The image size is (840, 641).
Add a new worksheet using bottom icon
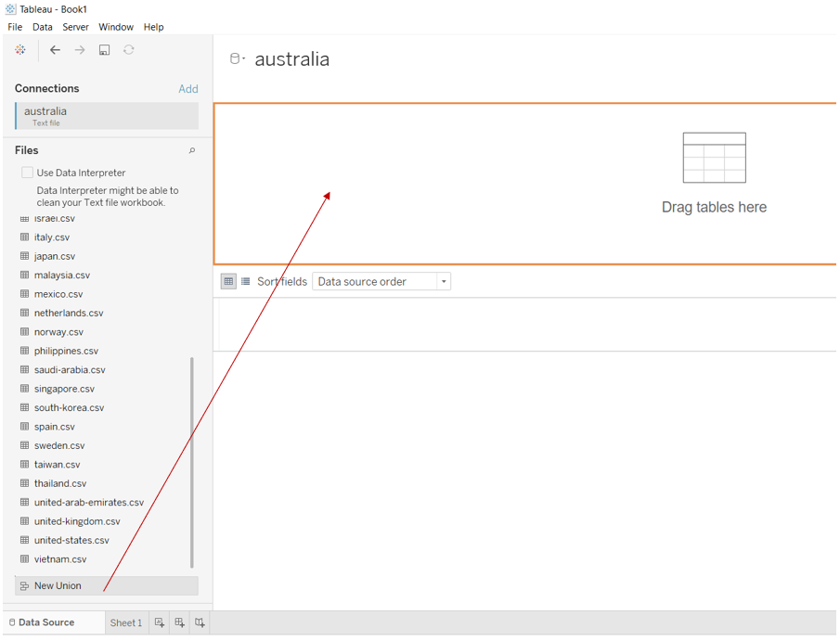coord(160,622)
